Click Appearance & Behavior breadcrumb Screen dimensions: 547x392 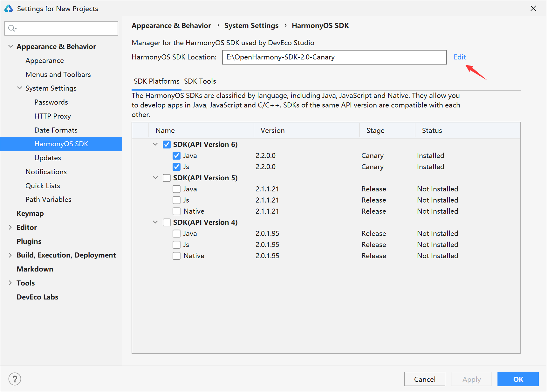point(171,25)
